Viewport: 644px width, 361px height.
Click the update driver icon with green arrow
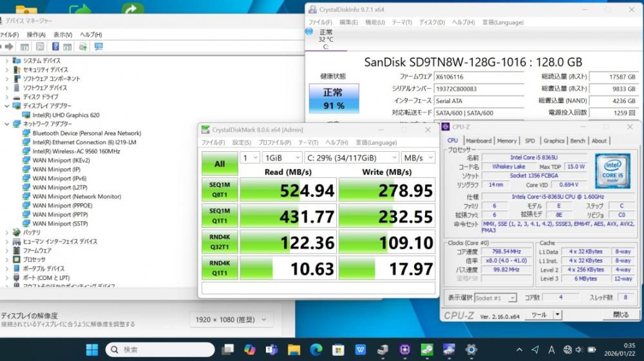point(83,47)
